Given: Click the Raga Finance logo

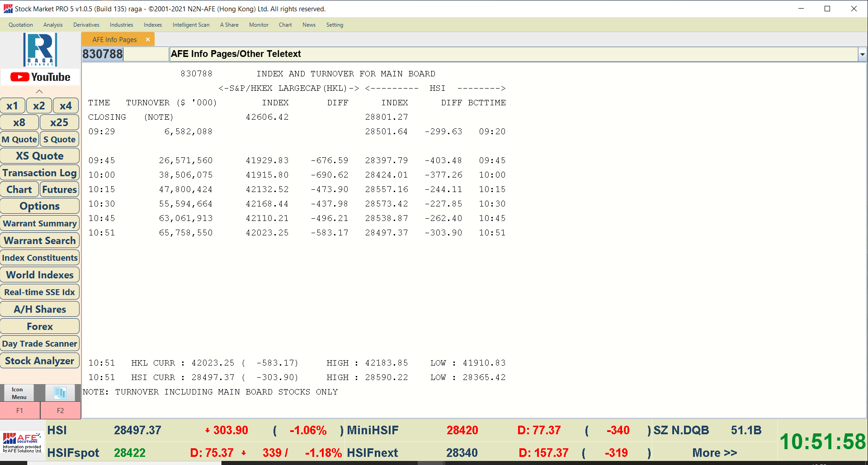Looking at the screenshot, I should click(40, 50).
